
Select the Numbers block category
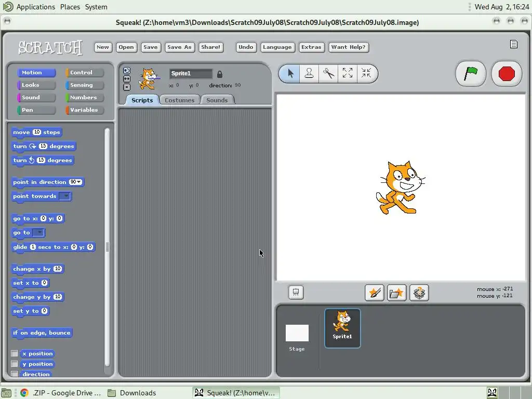tap(85, 97)
